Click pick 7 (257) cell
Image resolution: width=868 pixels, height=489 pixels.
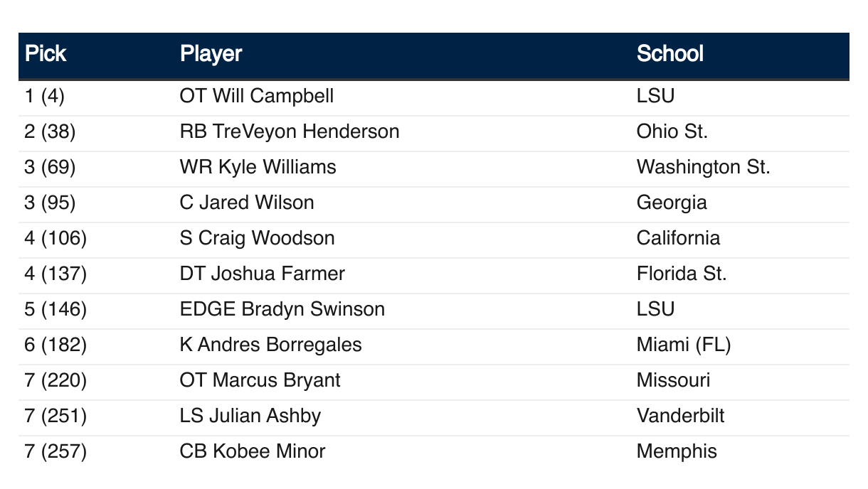pos(55,451)
